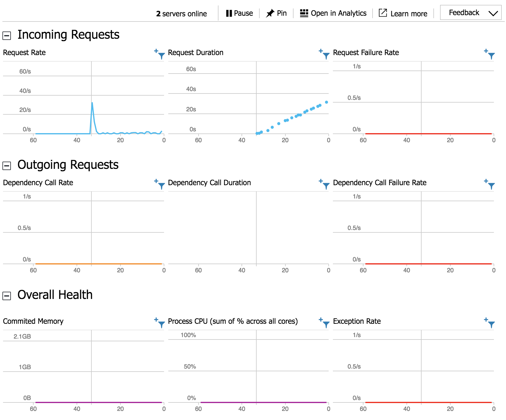The height and width of the screenshot is (420, 506).
Task: Add a filter to Process CPU chart
Action: 321,320
